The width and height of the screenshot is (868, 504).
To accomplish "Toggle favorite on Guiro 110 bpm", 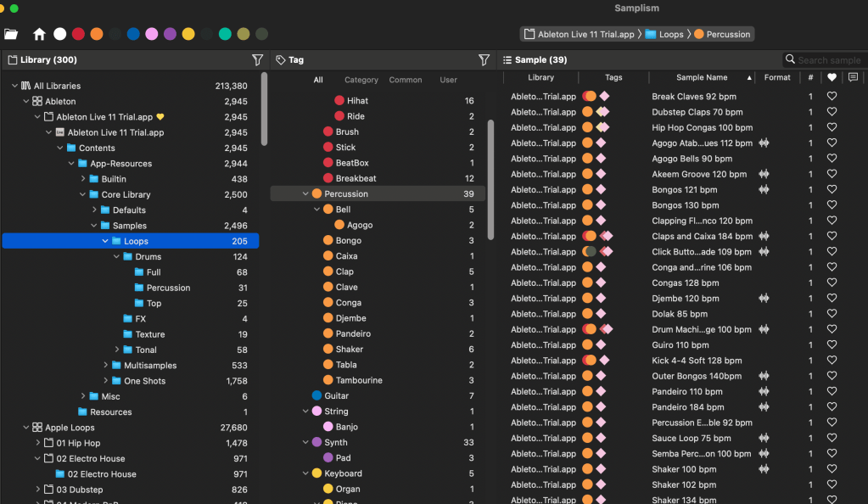I will click(x=832, y=345).
